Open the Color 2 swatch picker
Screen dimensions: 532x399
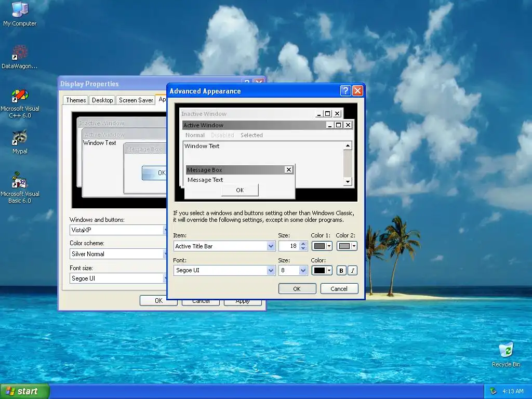347,246
